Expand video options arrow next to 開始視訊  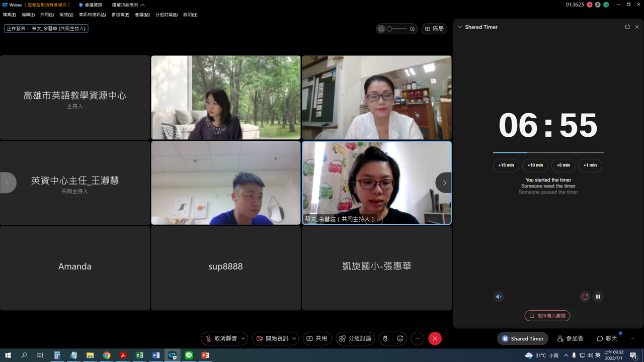point(294,339)
